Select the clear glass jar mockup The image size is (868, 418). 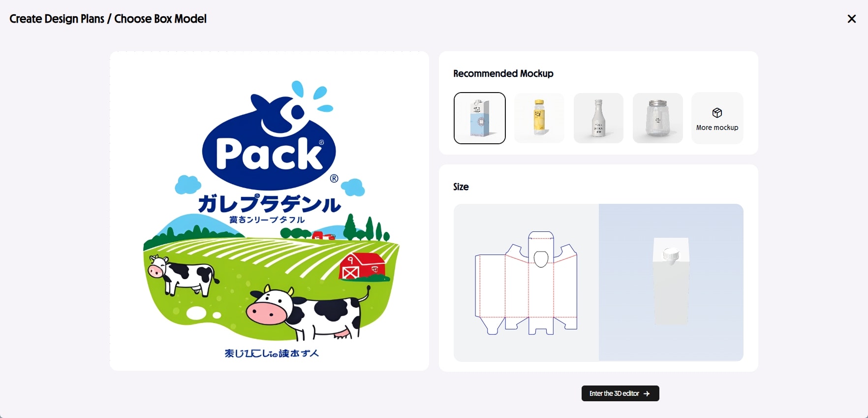click(658, 118)
